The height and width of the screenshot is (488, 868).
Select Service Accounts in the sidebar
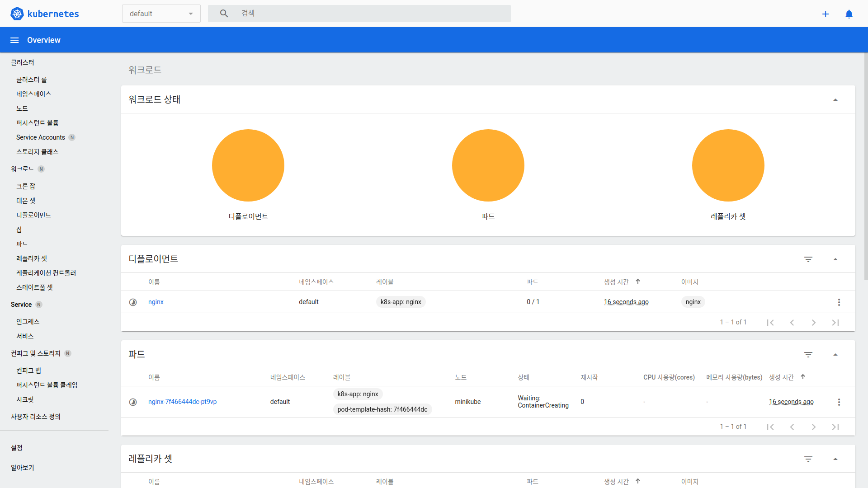point(41,137)
